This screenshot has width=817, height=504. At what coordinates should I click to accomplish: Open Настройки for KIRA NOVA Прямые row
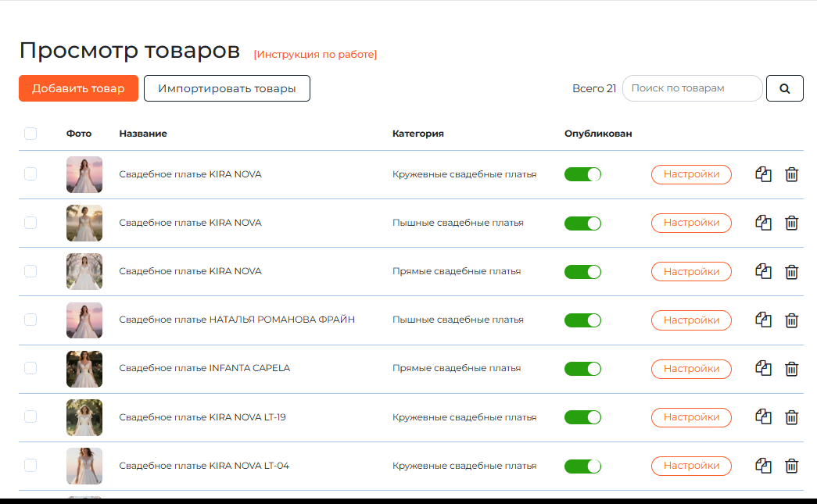point(691,272)
